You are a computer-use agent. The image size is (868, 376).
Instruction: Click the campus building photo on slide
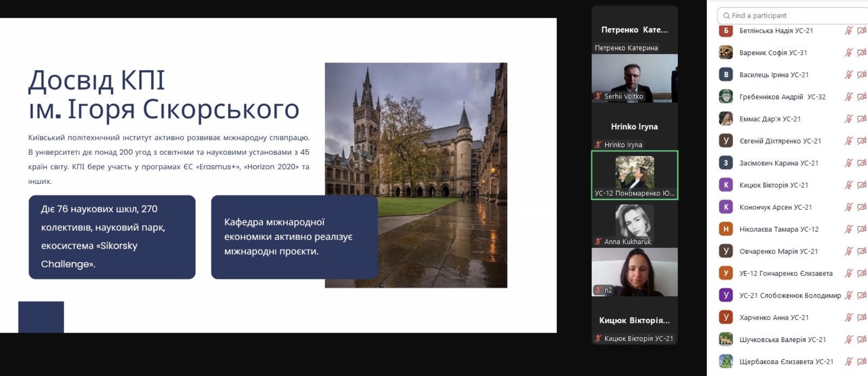(416, 175)
